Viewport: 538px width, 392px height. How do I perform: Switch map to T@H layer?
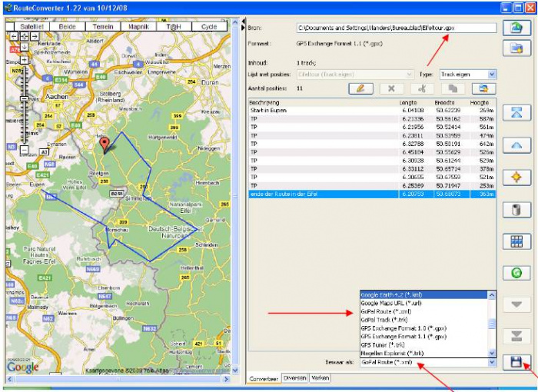click(174, 27)
